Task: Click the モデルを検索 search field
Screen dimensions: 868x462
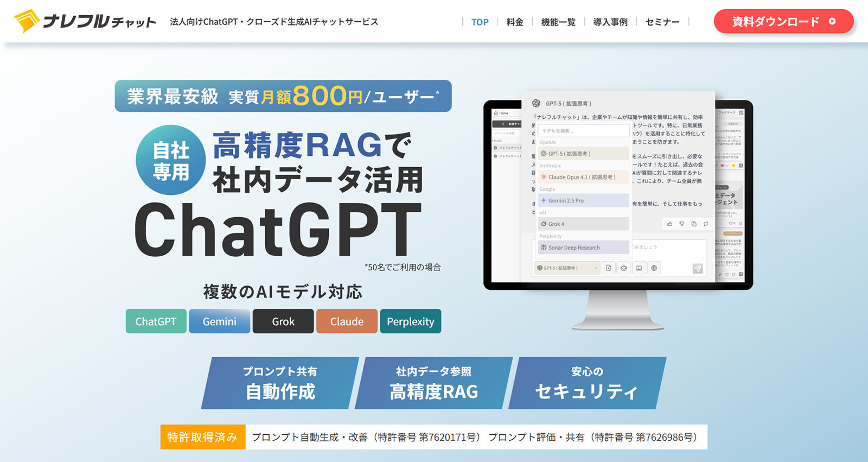Action: click(584, 131)
